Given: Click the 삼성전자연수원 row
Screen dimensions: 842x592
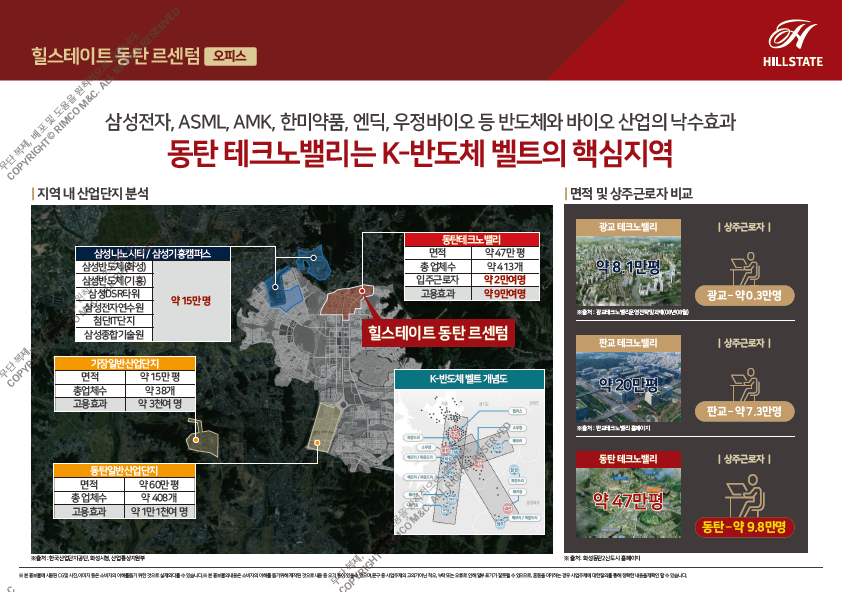Looking at the screenshot, I should [114, 307].
